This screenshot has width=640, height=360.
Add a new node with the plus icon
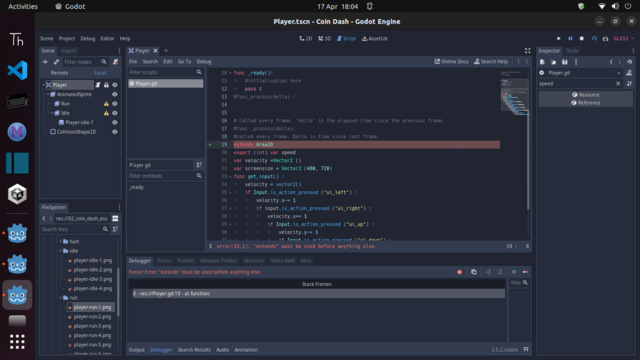point(45,62)
